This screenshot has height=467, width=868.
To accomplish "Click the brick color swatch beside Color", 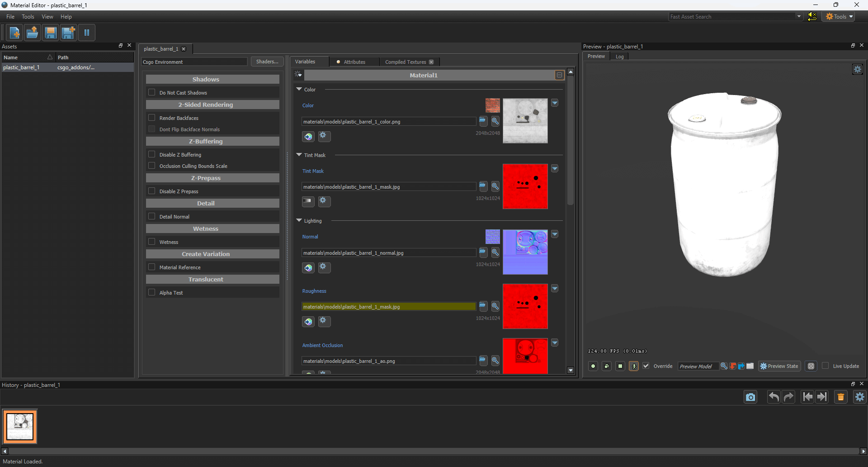I will [492, 105].
